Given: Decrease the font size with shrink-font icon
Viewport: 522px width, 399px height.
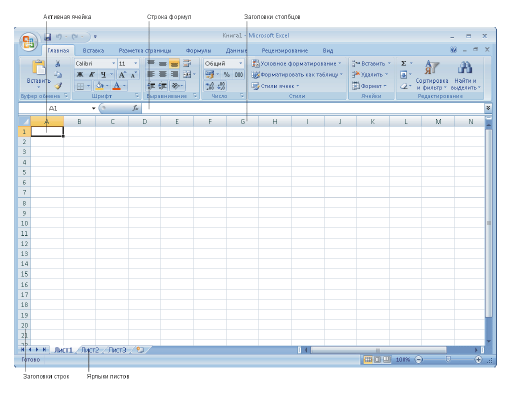Looking at the screenshot, I should point(134,75).
